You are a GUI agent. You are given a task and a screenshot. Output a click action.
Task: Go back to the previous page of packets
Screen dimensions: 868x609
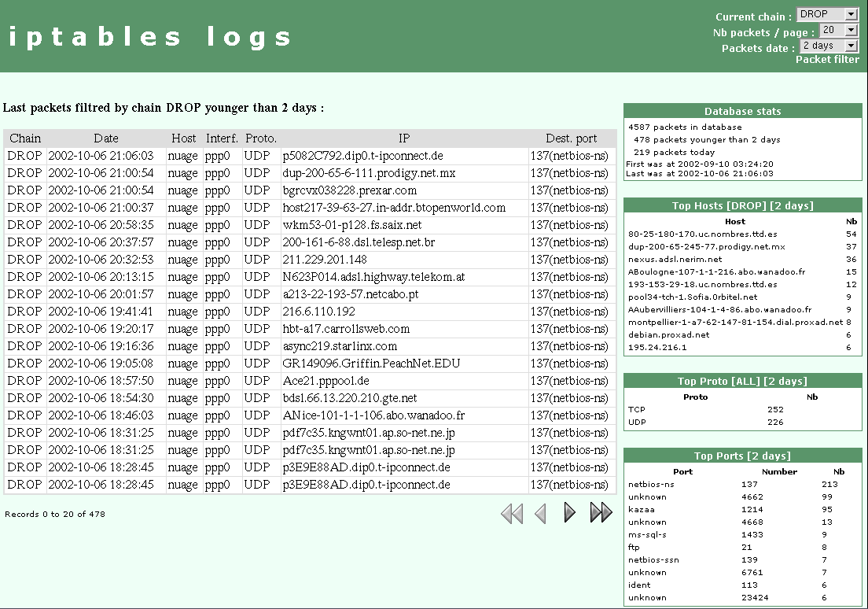click(x=540, y=512)
